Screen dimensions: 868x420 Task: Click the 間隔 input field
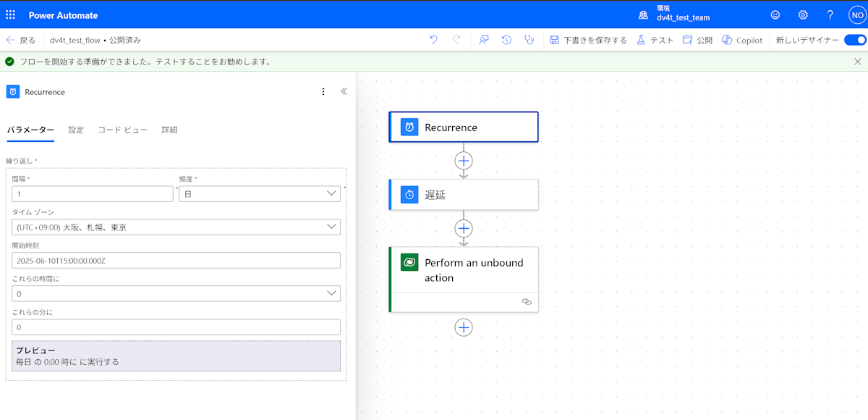93,194
